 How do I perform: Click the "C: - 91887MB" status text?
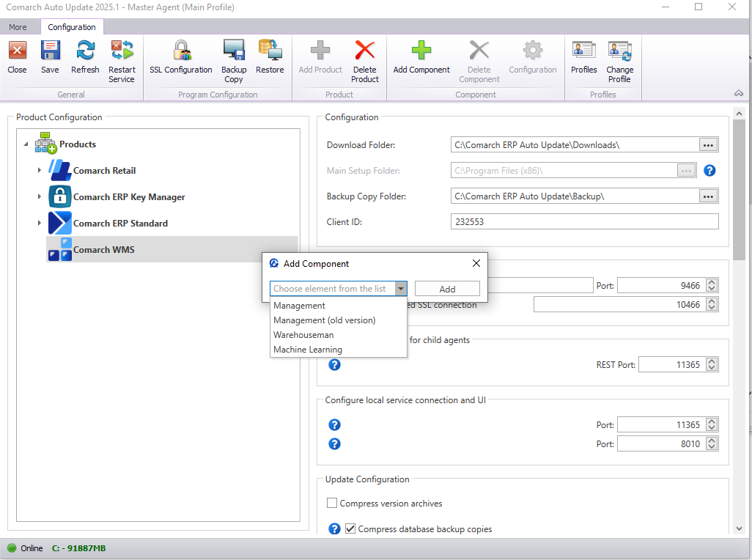[78, 548]
